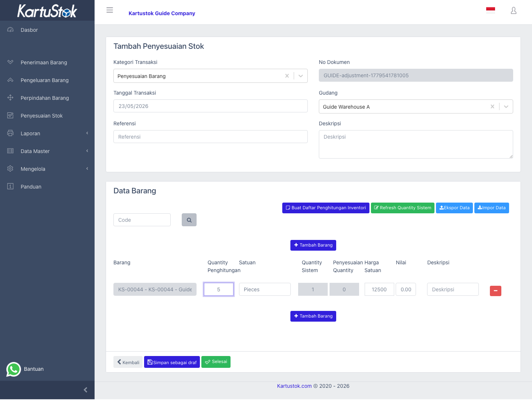Click the No Dokumen GUIDE-adjustment field
The width and height of the screenshot is (532, 400).
pos(416,75)
